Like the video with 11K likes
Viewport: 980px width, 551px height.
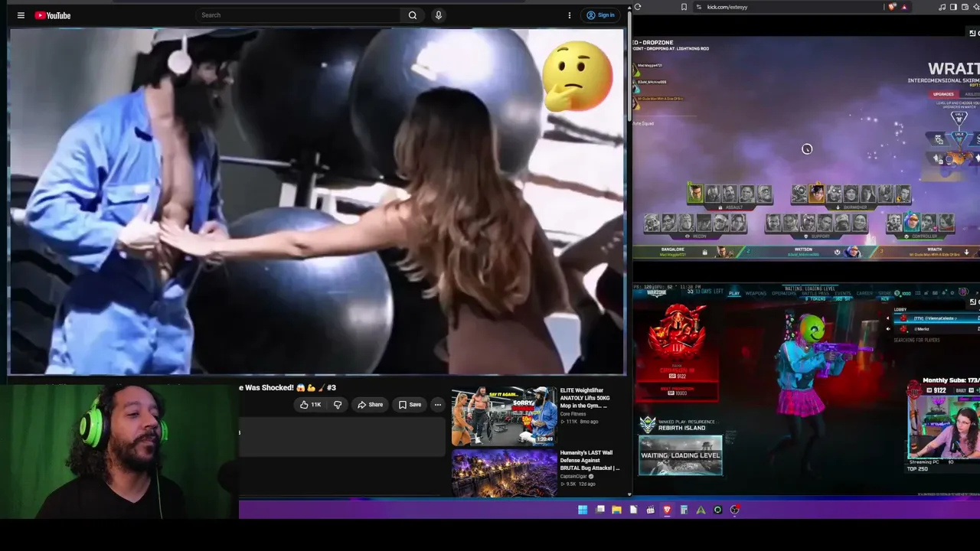(311, 405)
